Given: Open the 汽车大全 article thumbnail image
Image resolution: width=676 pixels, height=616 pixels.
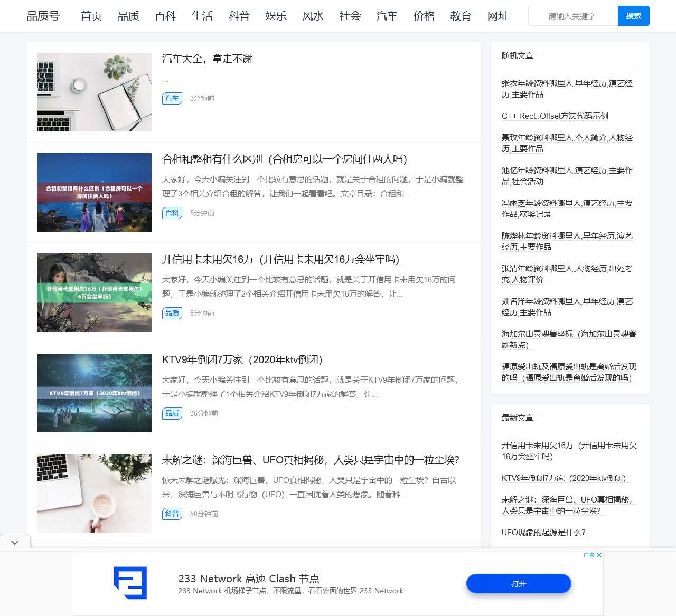Looking at the screenshot, I should [94, 92].
